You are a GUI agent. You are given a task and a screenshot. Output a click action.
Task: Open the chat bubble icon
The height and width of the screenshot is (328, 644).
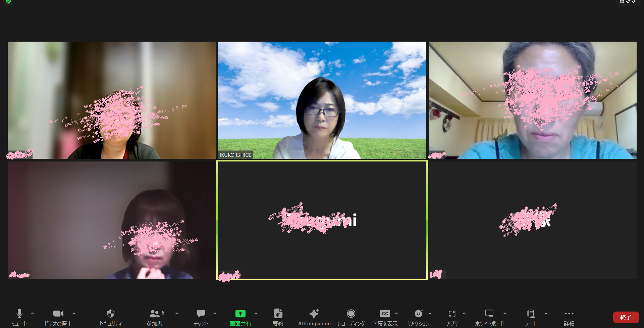point(201,314)
